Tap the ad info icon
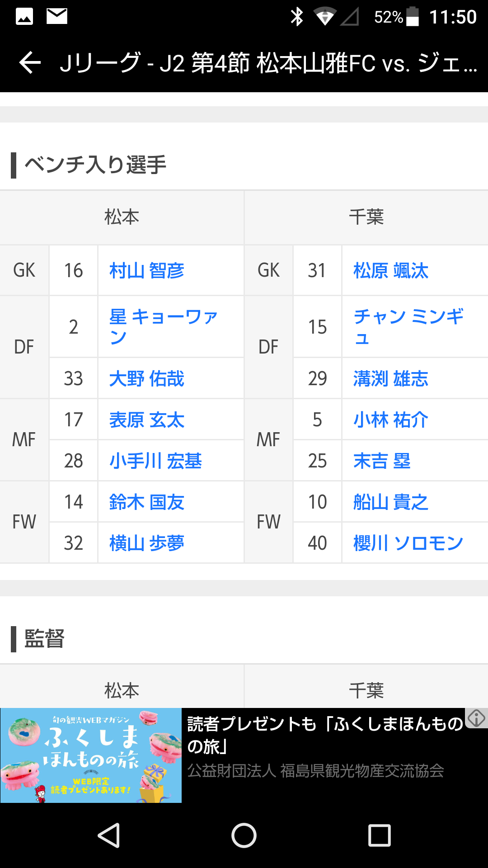The image size is (488, 868). click(477, 718)
